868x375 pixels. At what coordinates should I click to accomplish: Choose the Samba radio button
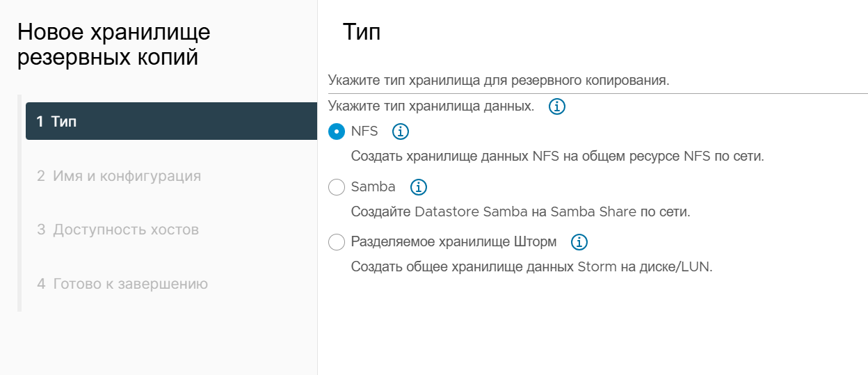click(336, 187)
